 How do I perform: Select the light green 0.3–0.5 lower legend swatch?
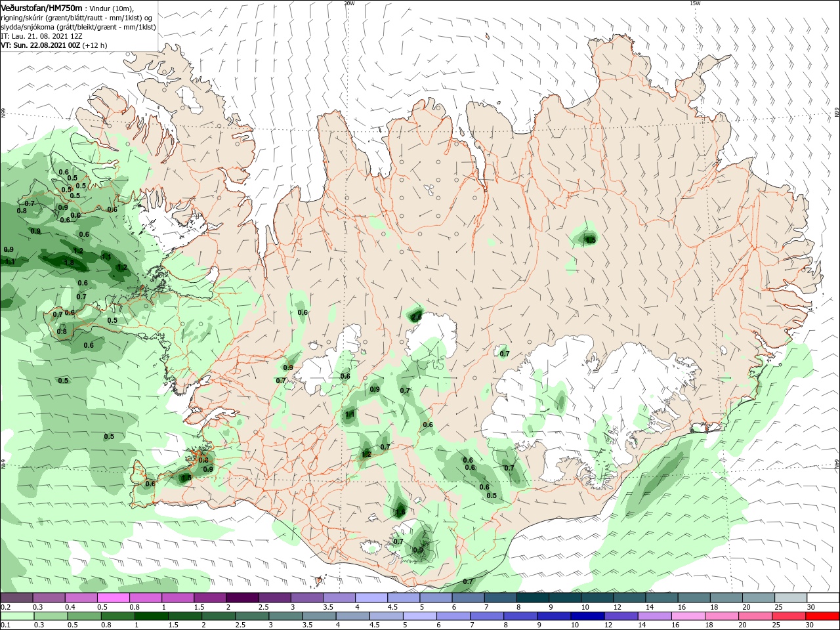click(x=50, y=616)
